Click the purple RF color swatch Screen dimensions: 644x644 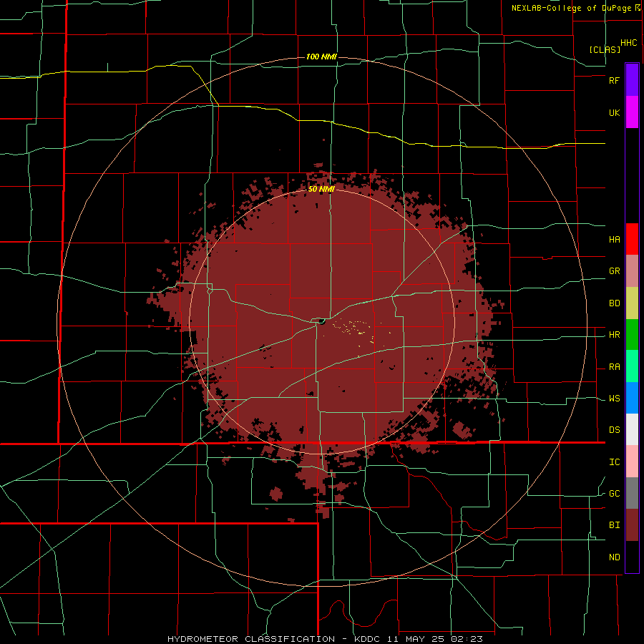[632, 80]
